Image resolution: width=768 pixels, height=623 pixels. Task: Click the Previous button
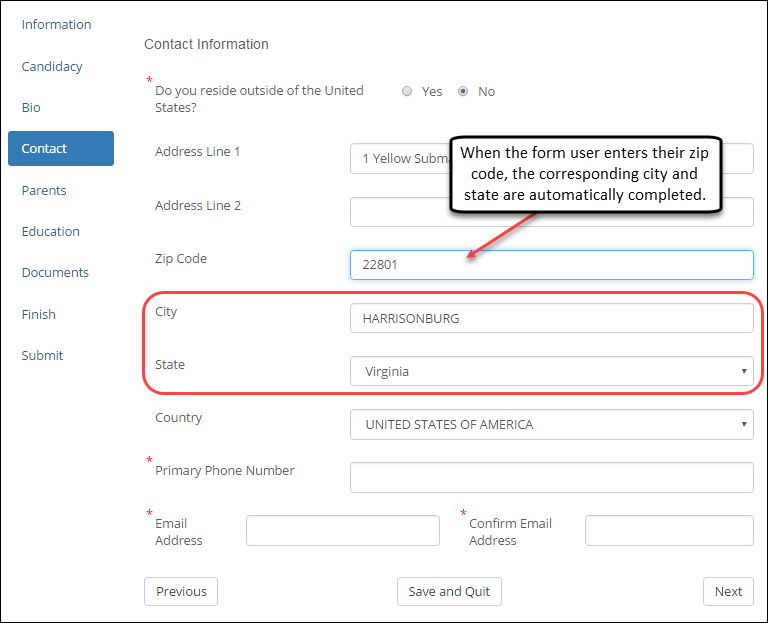pyautogui.click(x=181, y=591)
